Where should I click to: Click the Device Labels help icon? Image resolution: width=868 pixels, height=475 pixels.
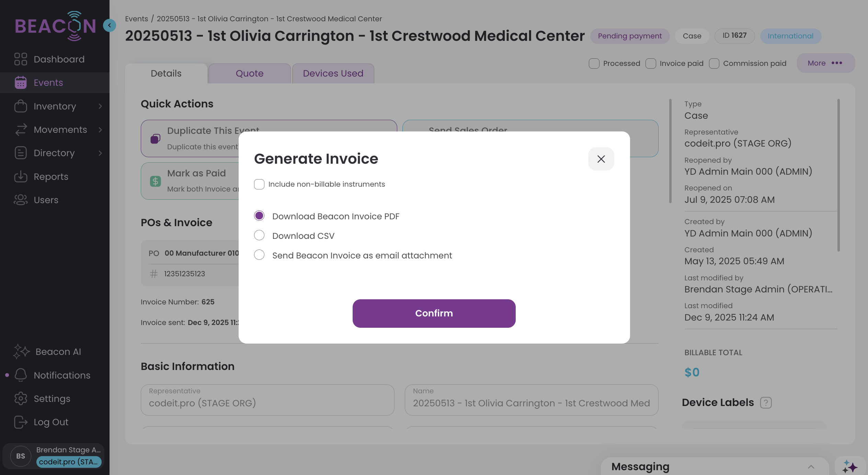click(x=766, y=402)
